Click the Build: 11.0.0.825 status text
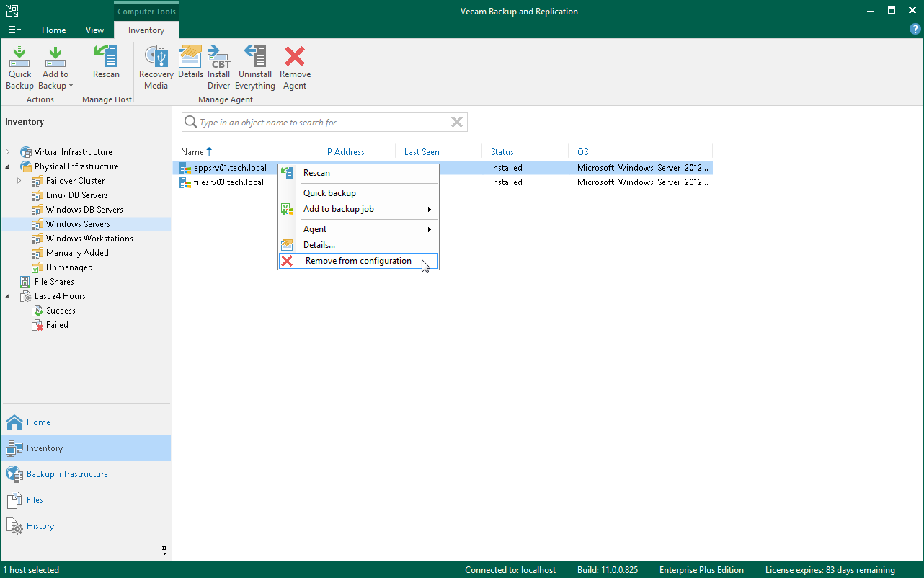924x578 pixels. (x=608, y=570)
